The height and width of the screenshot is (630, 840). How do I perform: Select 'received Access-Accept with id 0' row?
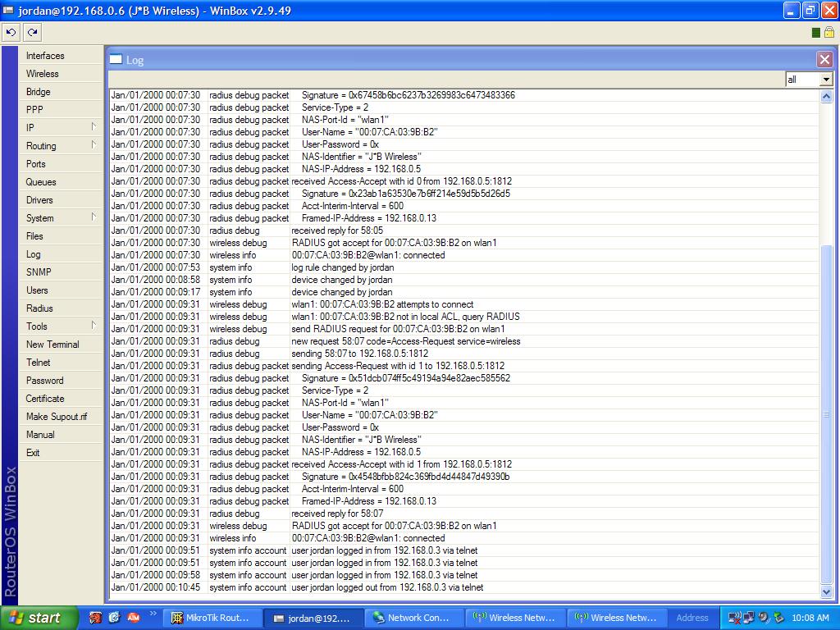(464, 181)
